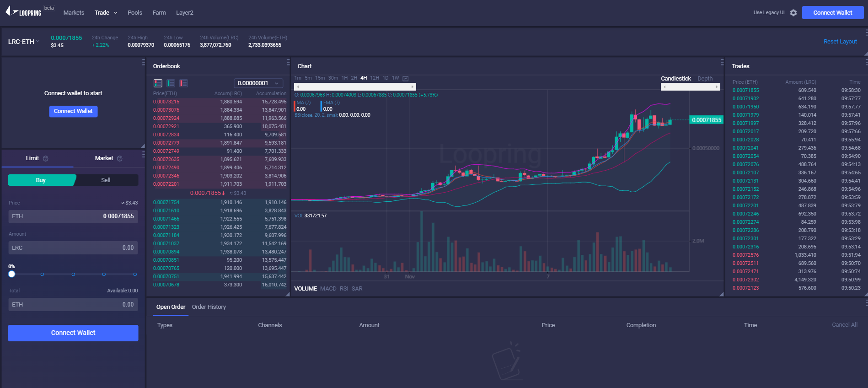Open the Markets page

[74, 13]
